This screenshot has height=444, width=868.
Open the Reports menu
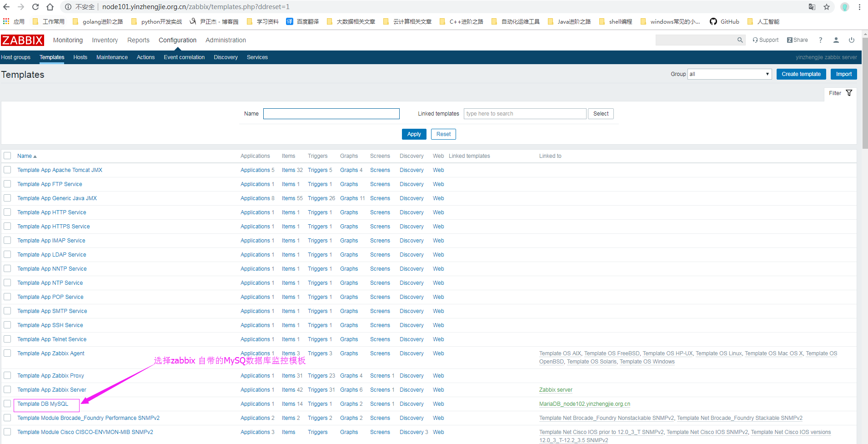click(x=138, y=40)
